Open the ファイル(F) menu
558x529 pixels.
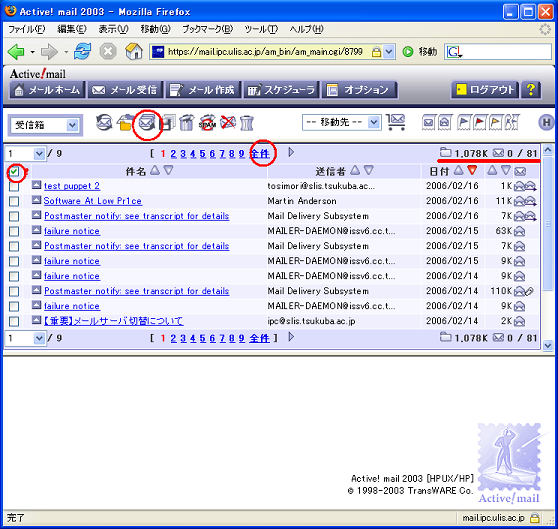point(26,29)
